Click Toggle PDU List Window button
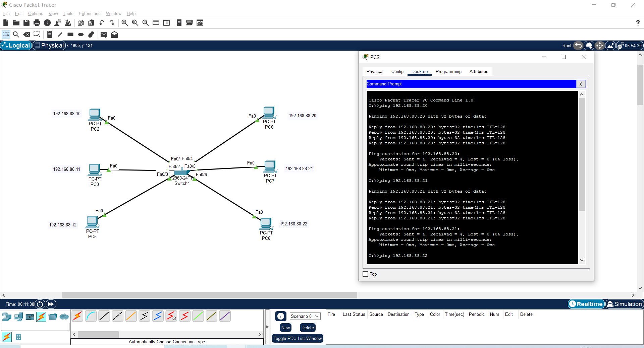Viewport: 644px width, 348px height. click(298, 338)
